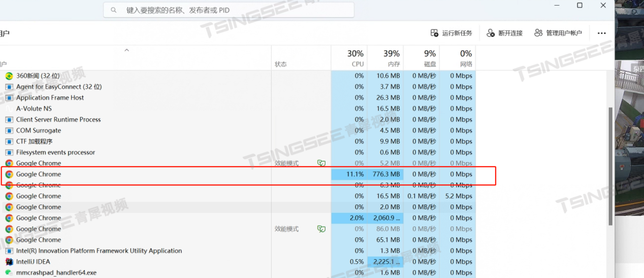Screen dimensions: 644x278
Task: Click Chrome icon in the 776.3 MB row
Action: point(9,174)
